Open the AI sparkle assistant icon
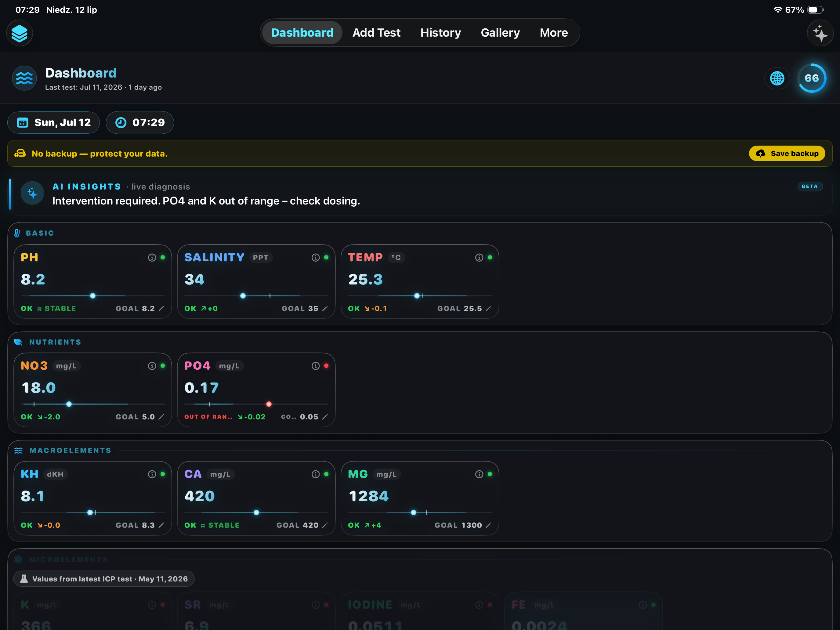Image resolution: width=840 pixels, height=630 pixels. [x=820, y=33]
